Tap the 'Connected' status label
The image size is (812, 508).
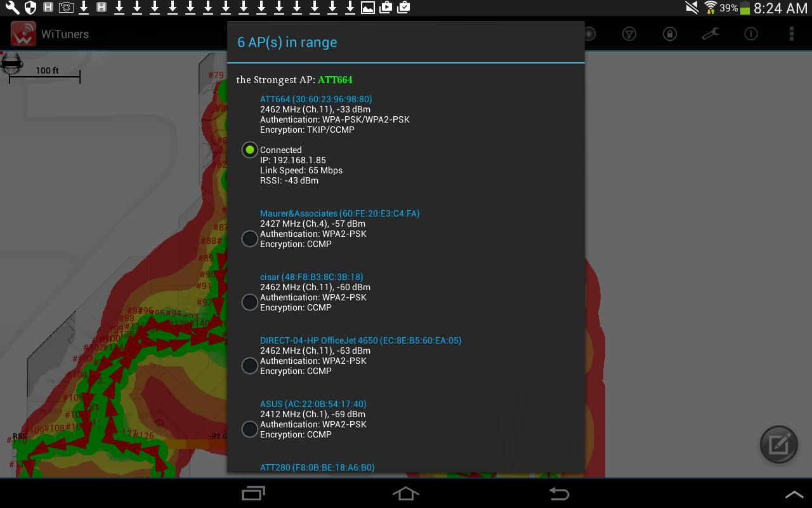coord(281,150)
